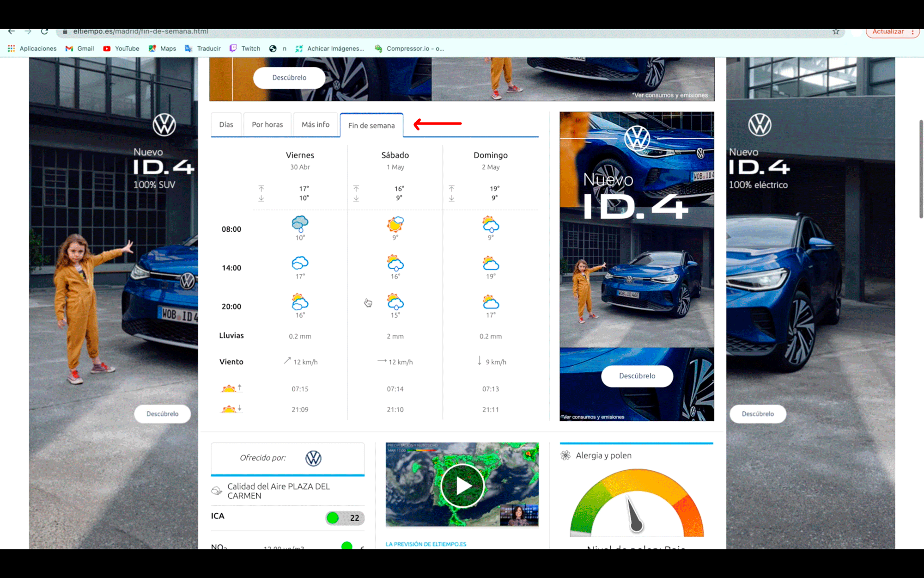Select the Fin de semana tab

click(x=371, y=125)
